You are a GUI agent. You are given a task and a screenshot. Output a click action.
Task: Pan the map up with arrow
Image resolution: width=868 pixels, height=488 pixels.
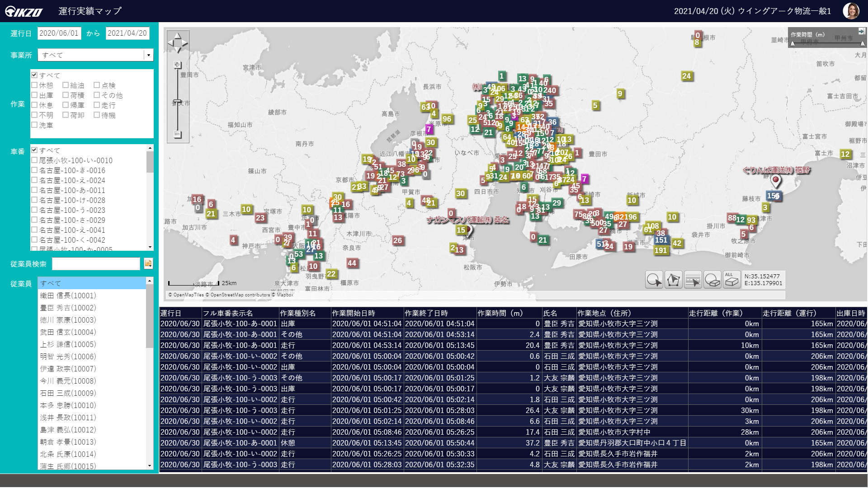tap(178, 35)
